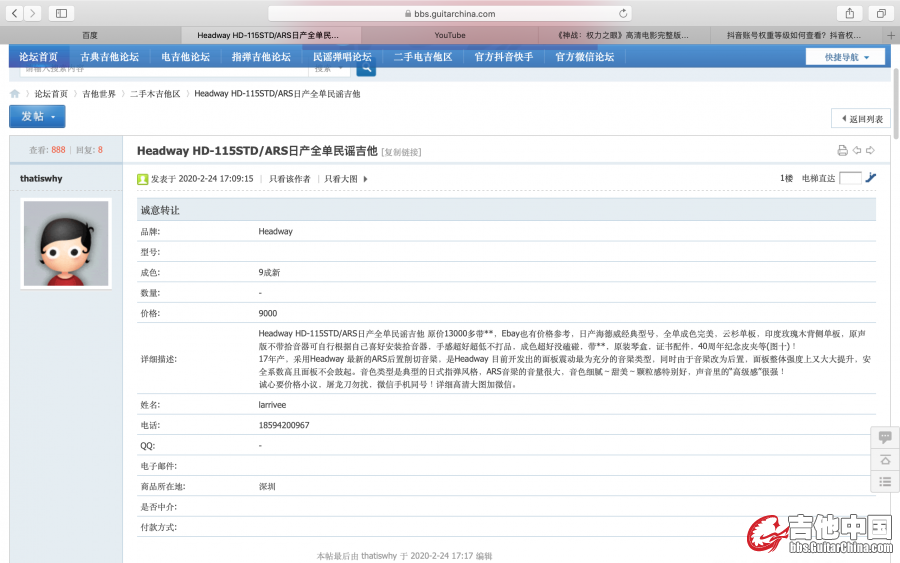Viewport: 900px width, 563px height.
Task: Click the 电梯直达 floor number input field
Action: 849,178
